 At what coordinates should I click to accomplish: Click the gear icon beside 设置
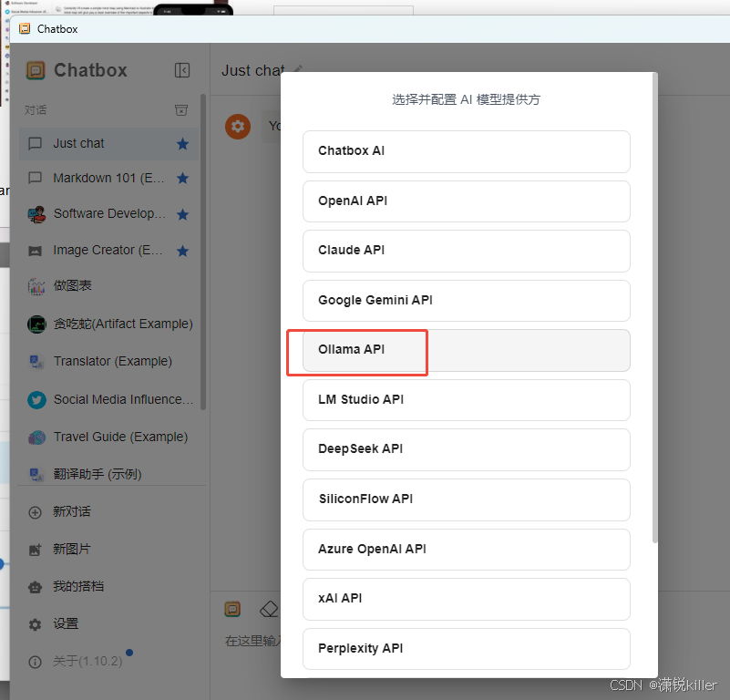35,624
